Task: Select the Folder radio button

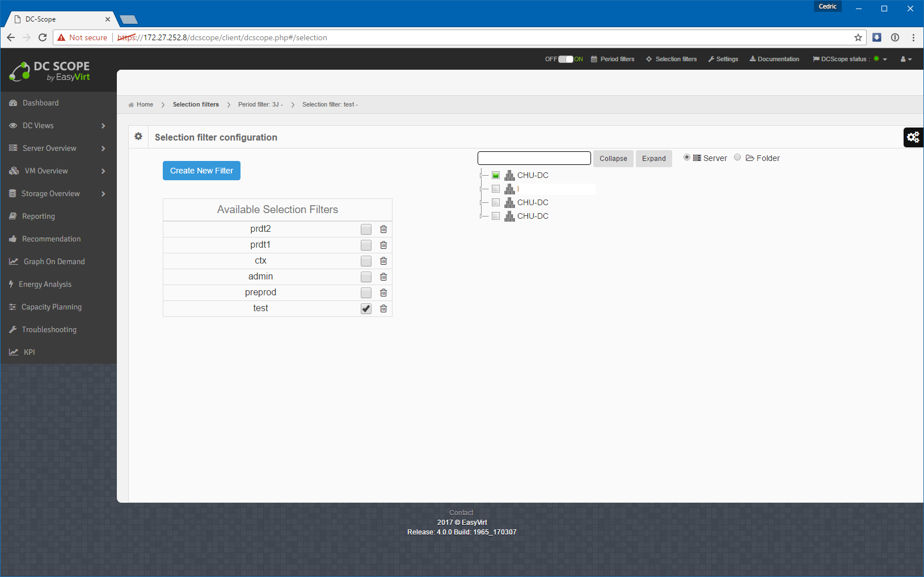Action: (737, 158)
